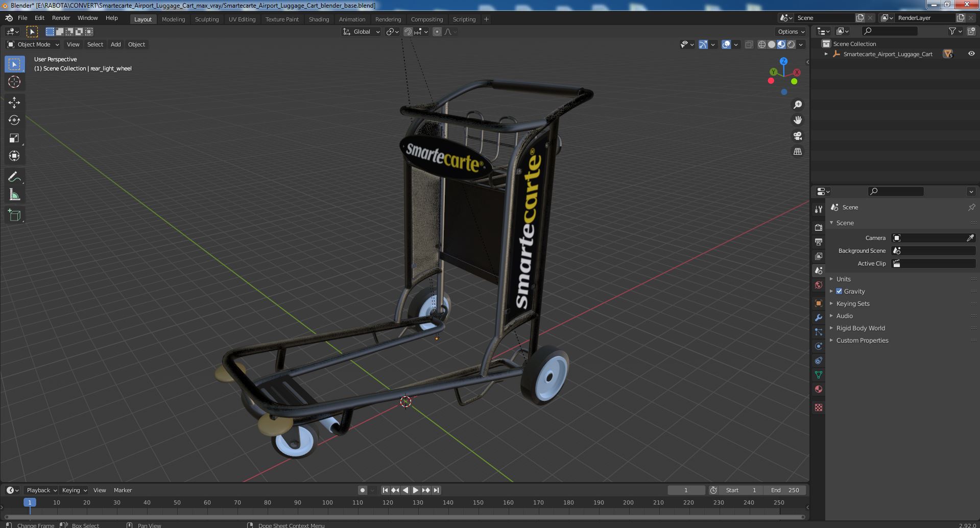Play the animation in reverse

pyautogui.click(x=405, y=490)
